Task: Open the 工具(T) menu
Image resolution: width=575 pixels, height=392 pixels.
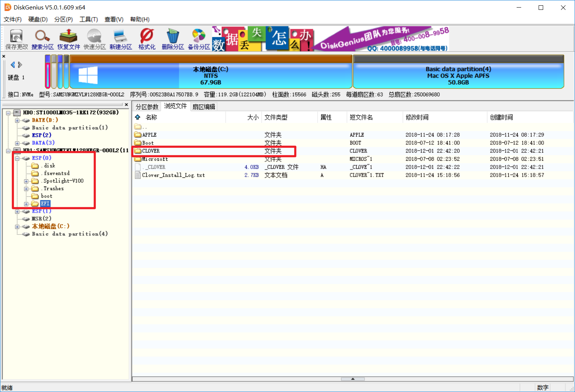Action: click(x=88, y=19)
